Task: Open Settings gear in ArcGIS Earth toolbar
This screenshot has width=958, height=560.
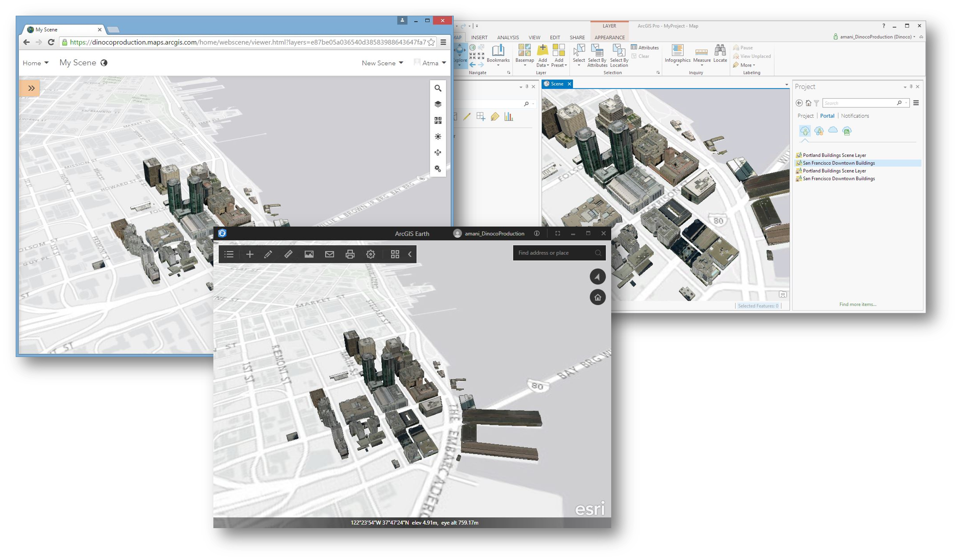Action: pos(370,254)
